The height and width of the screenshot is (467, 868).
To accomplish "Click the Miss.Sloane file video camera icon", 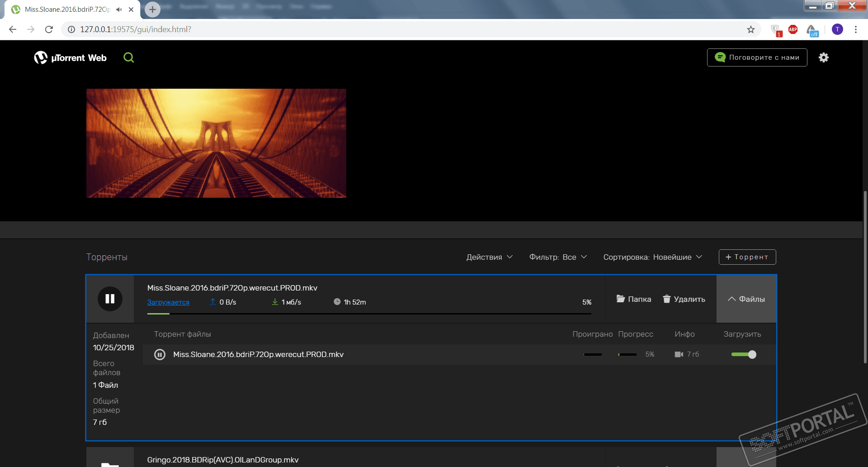I will pyautogui.click(x=679, y=354).
